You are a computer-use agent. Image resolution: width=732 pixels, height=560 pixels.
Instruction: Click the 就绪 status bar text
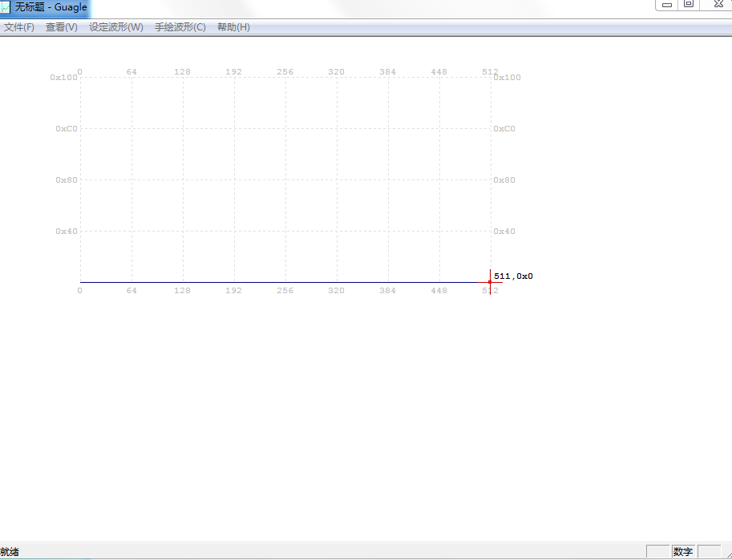[x=10, y=552]
